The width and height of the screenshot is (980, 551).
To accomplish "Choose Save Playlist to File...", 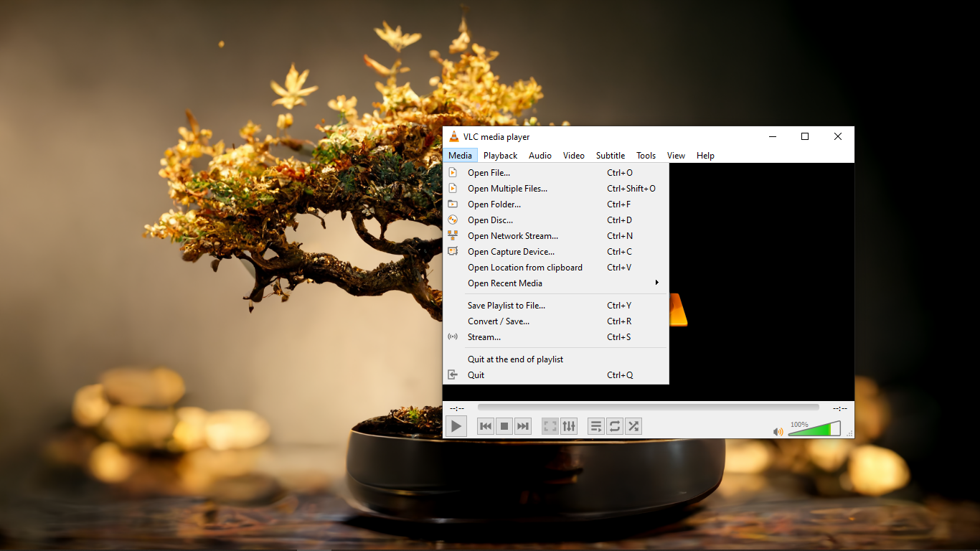I will [x=556, y=305].
